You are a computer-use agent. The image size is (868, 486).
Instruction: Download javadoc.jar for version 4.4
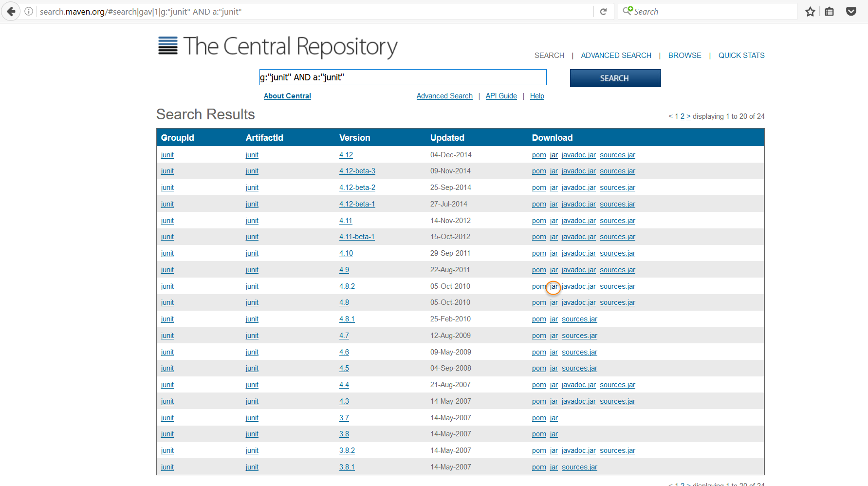(x=579, y=385)
